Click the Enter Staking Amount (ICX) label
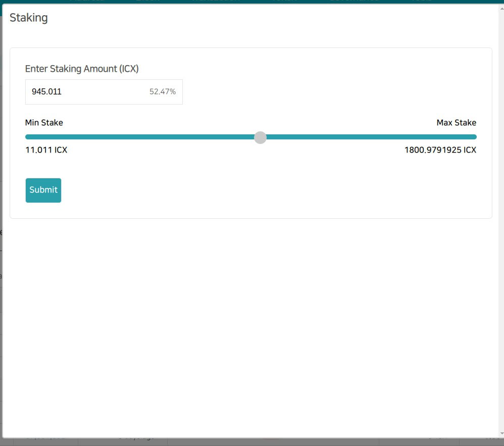The height and width of the screenshot is (446, 504). tap(82, 69)
